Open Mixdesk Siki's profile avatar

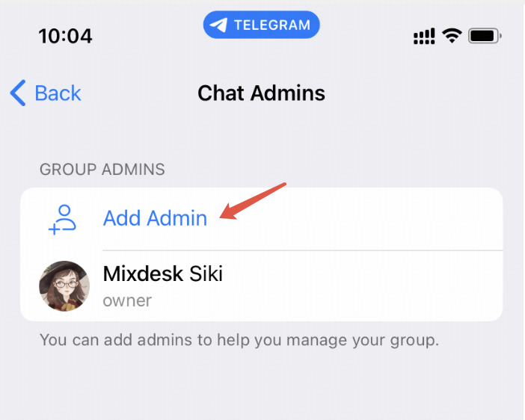pos(64,286)
